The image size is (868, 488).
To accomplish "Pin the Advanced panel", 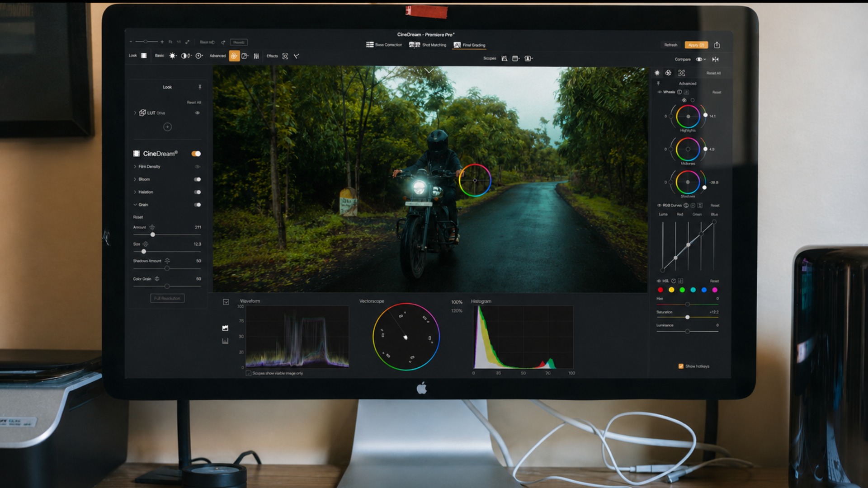I will pos(658,84).
